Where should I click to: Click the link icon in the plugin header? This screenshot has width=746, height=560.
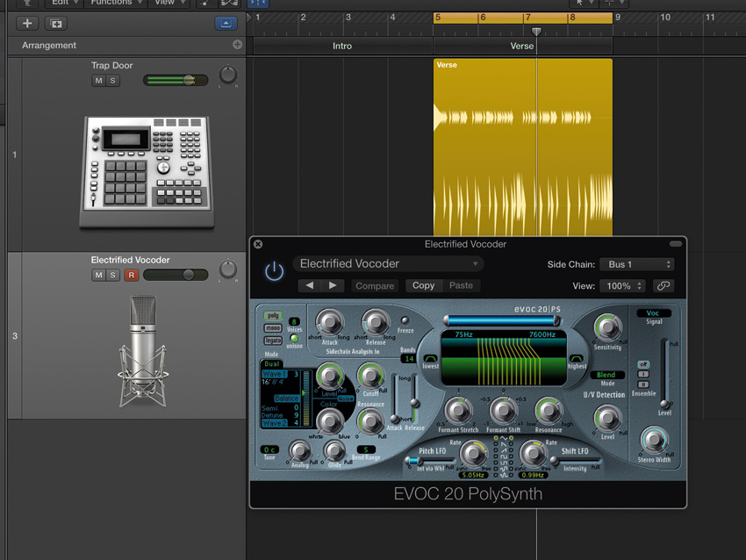pos(664,286)
